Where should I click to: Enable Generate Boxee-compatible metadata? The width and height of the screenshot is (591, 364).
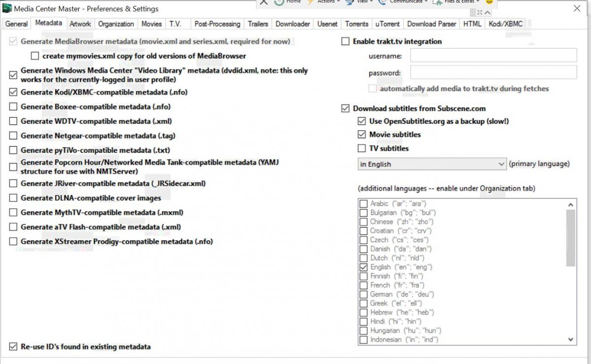tap(13, 106)
